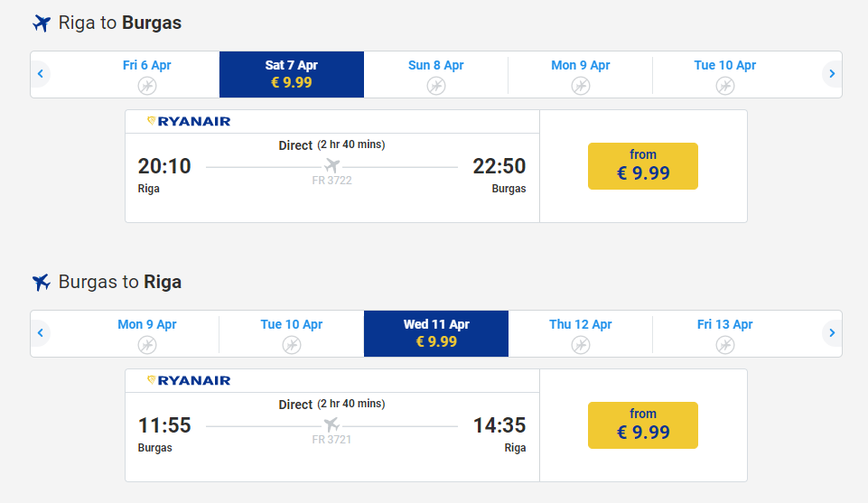Show later dates for Burgas to Riga
The width and height of the screenshot is (868, 503).
point(832,332)
